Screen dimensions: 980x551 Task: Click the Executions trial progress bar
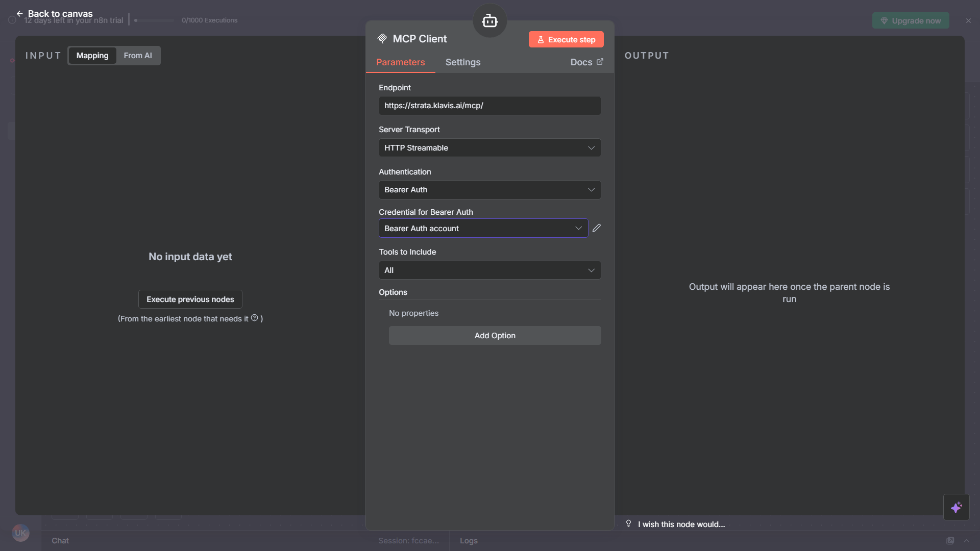155,20
